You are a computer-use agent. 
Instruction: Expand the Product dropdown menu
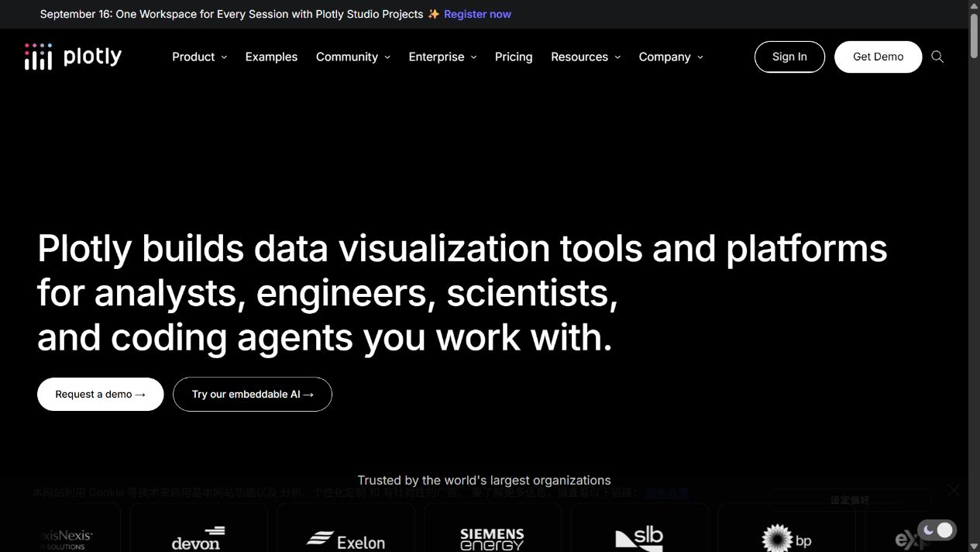click(x=199, y=57)
